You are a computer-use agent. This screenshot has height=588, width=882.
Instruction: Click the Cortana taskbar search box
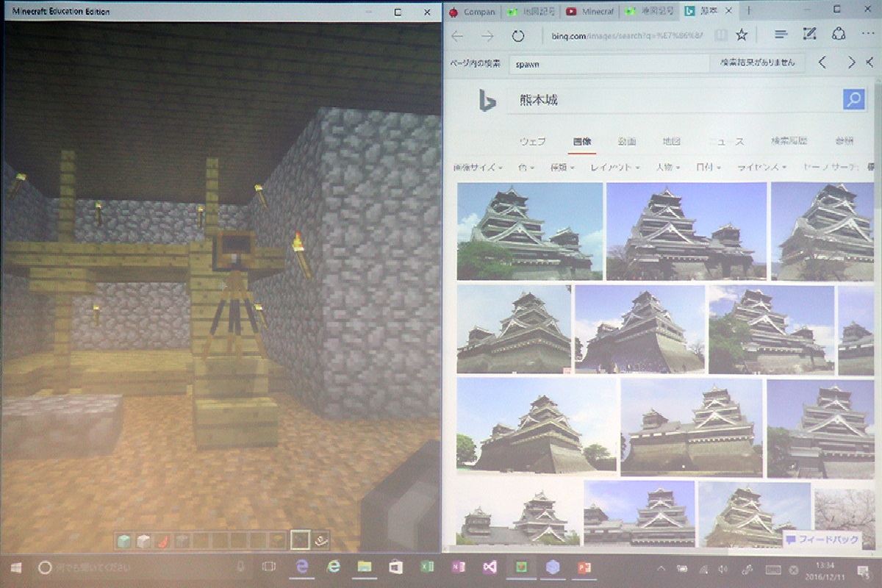143,567
